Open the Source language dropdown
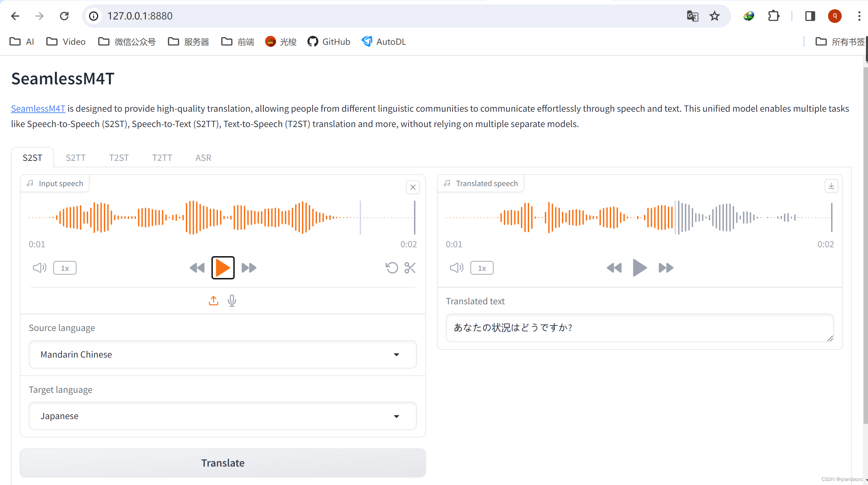 point(223,355)
